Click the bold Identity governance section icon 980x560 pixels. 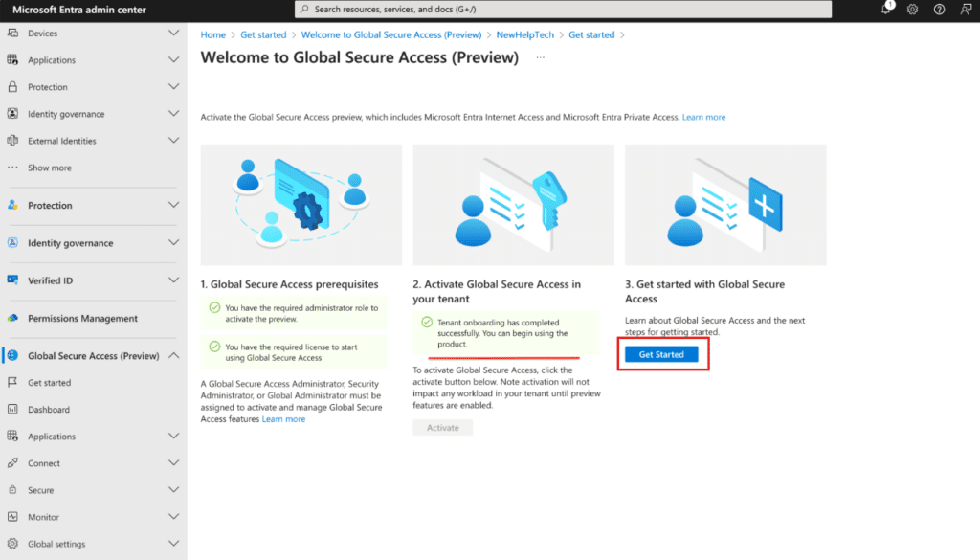12,242
